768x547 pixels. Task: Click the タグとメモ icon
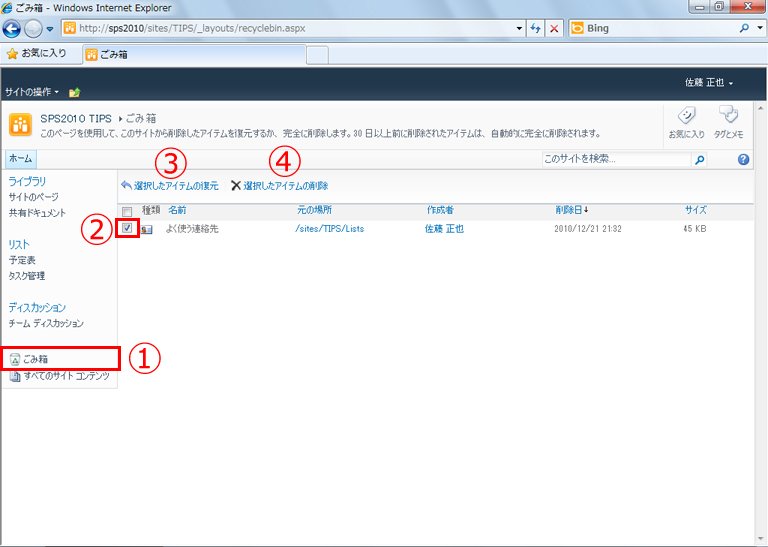pyautogui.click(x=728, y=122)
